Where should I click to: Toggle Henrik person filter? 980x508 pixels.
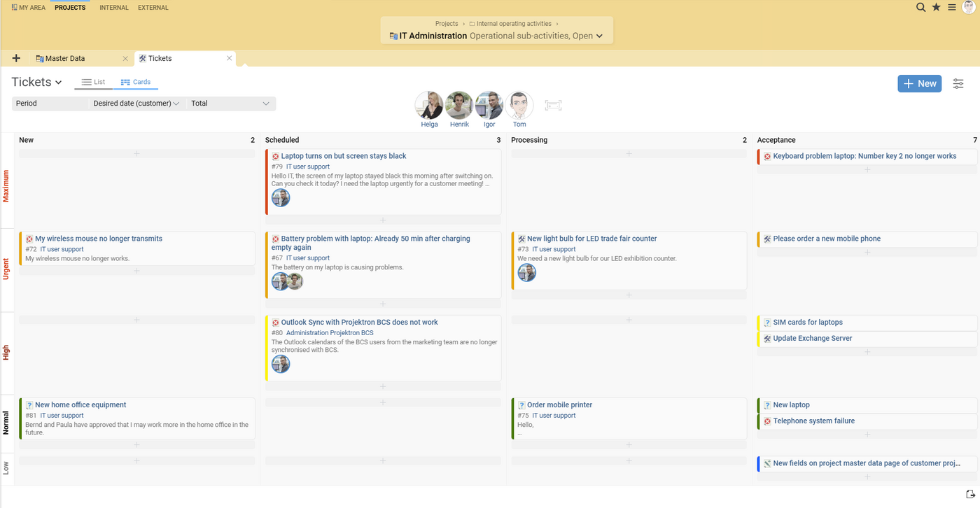point(459,106)
